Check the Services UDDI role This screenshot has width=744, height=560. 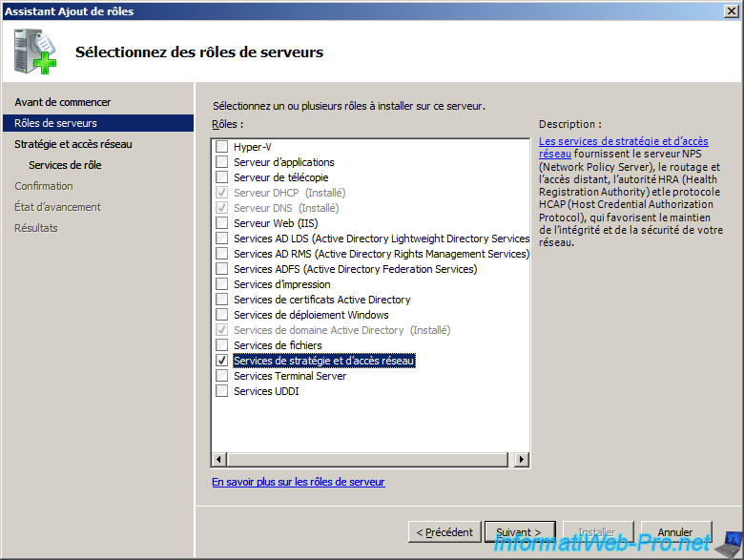[x=222, y=391]
